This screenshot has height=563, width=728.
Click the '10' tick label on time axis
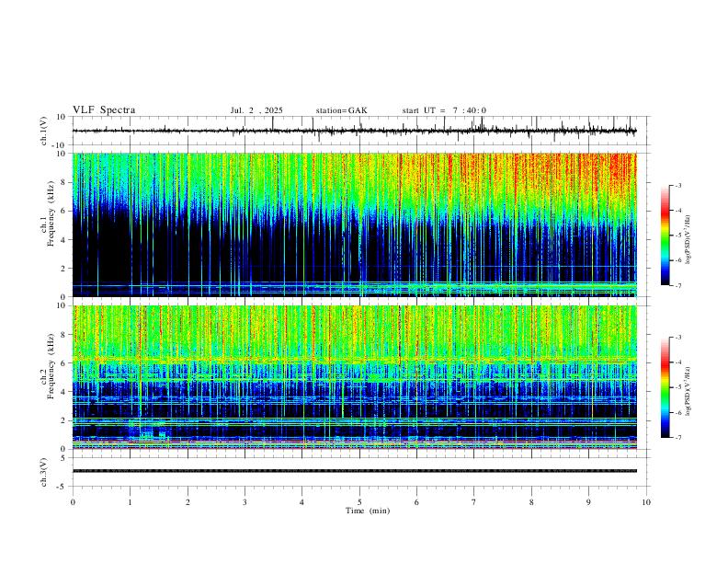point(646,502)
